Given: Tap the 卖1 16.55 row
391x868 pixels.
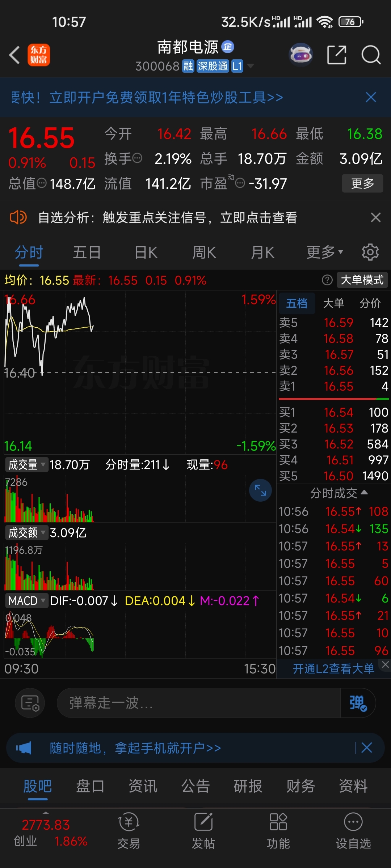Looking at the screenshot, I should 334,386.
